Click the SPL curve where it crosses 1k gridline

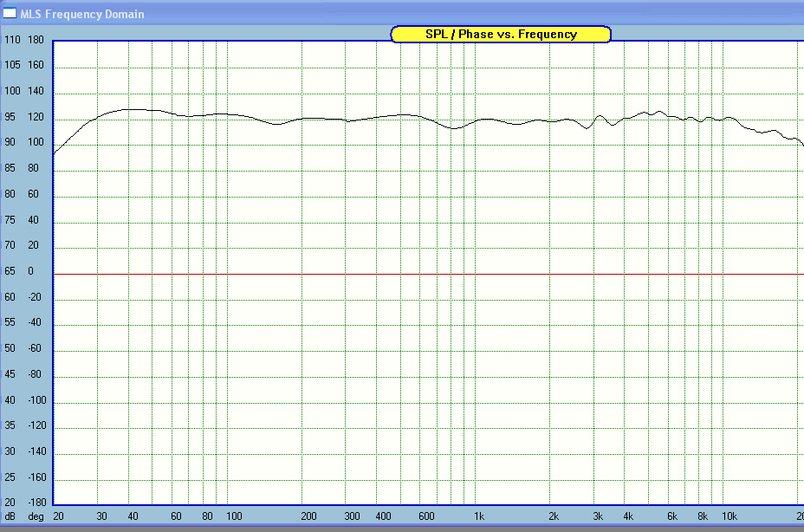[476, 121]
